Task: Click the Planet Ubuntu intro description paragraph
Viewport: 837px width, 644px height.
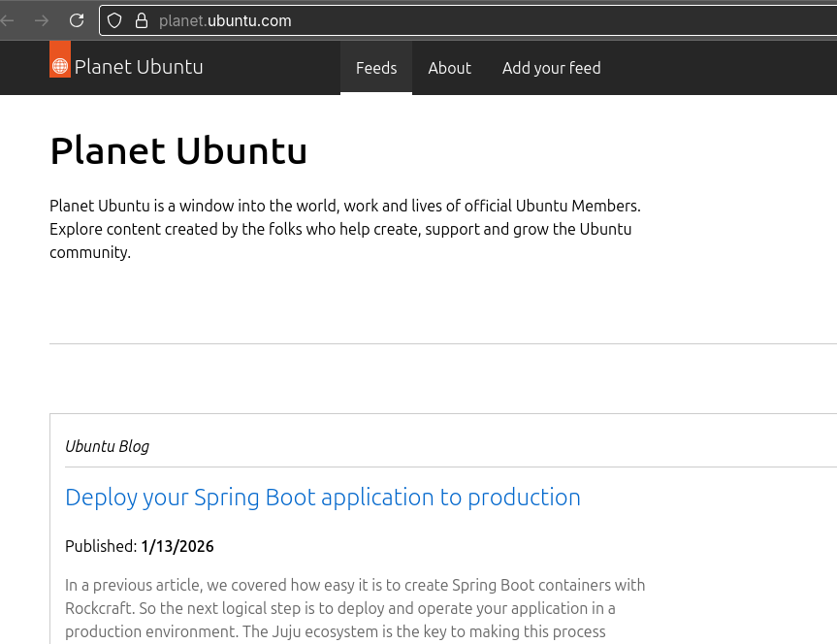Action: (344, 229)
